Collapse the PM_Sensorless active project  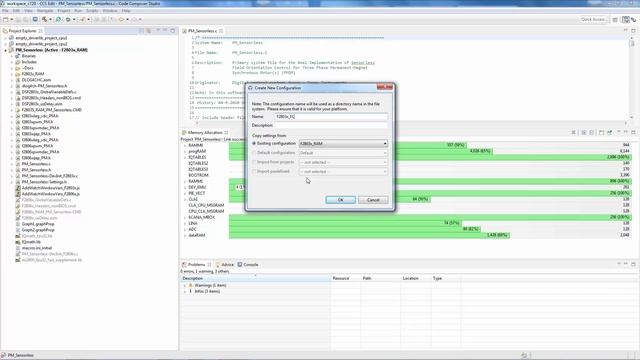click(6, 50)
